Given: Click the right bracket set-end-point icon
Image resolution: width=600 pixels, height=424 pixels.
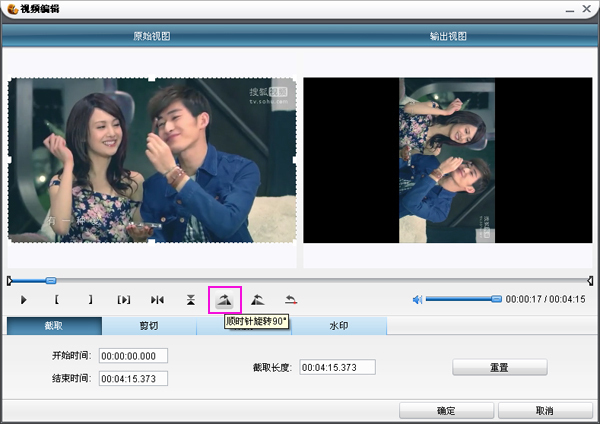Looking at the screenshot, I should 90,299.
